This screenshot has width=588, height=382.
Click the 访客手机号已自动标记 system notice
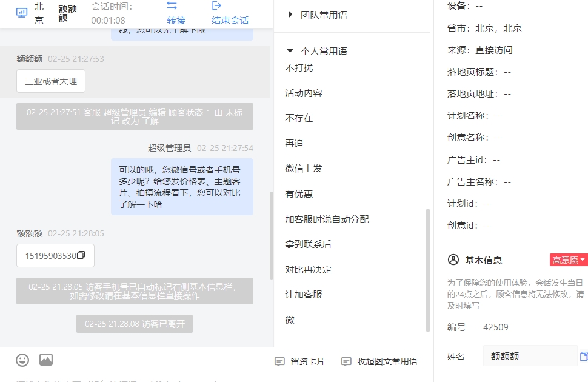[135, 291]
